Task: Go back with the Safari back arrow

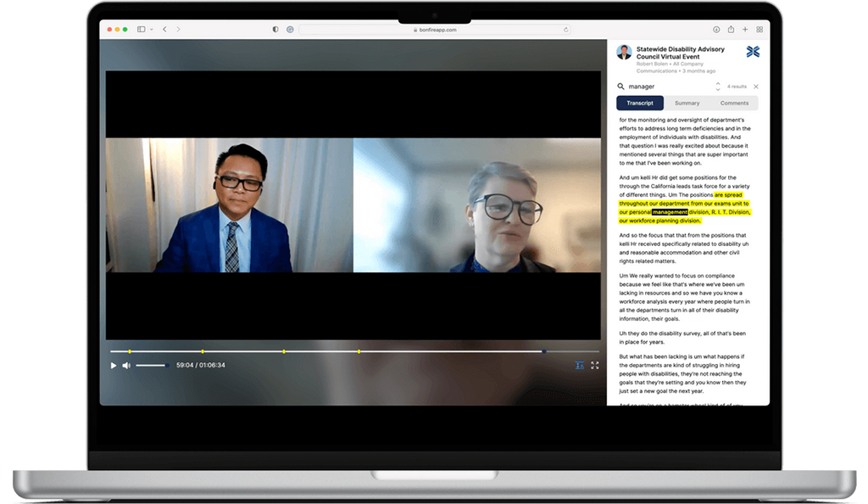Action: point(164,30)
